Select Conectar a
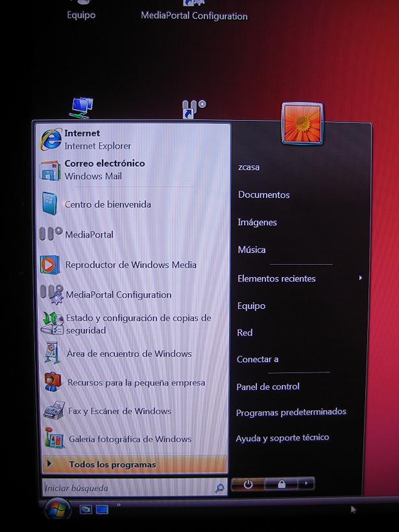 coord(258,359)
